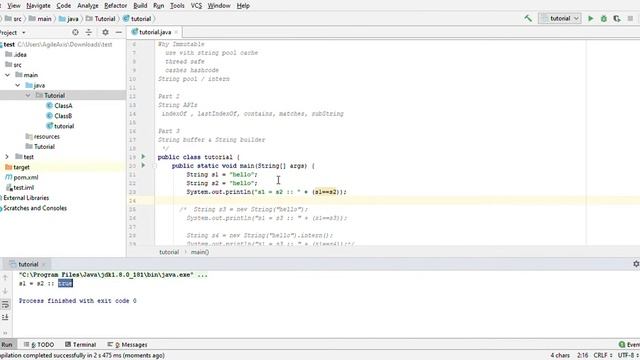Open the Terminal tool window
Viewport: 640px width, 360px height.
(80, 344)
